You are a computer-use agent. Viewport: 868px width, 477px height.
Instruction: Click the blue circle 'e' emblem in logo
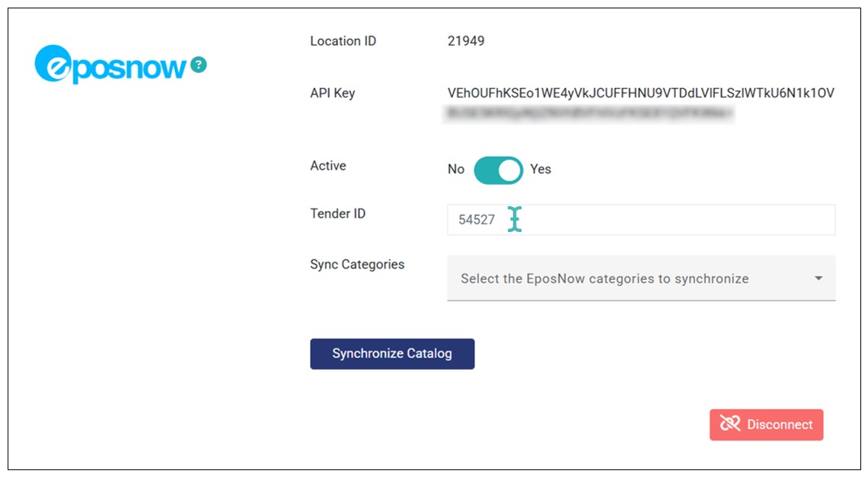pyautogui.click(x=52, y=65)
